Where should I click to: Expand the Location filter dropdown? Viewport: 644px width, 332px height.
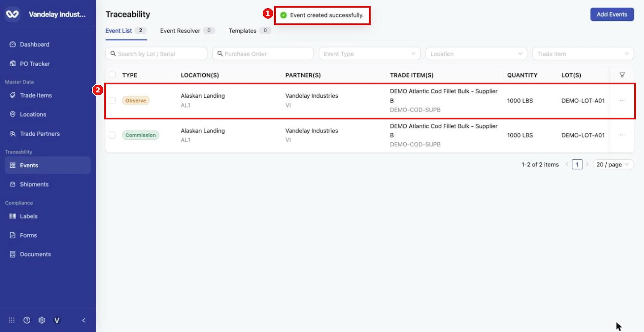(x=476, y=53)
